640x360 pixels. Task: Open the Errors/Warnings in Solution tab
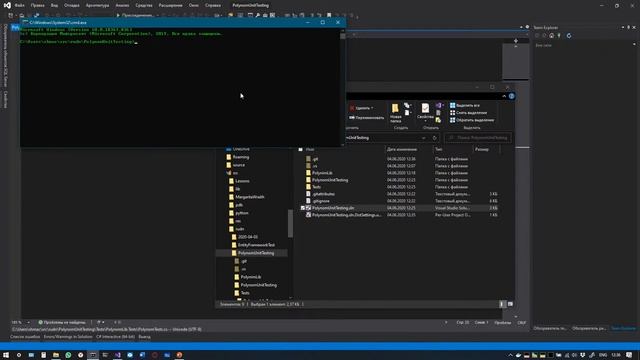(x=68, y=337)
